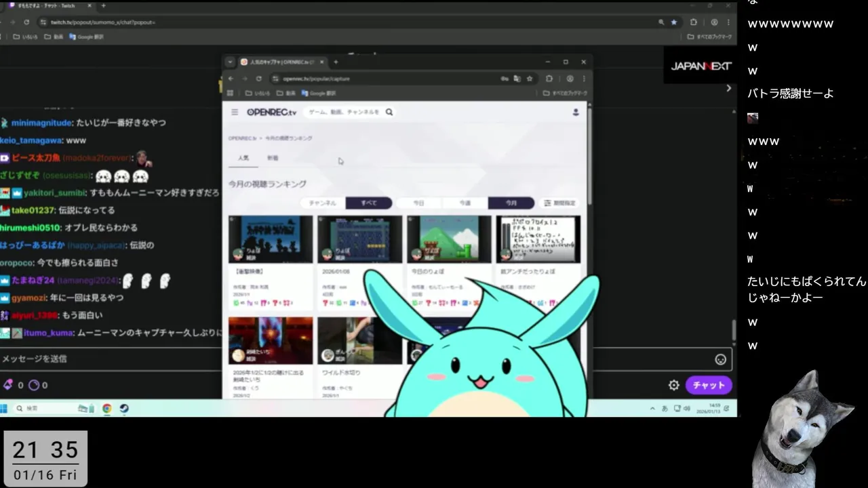The height and width of the screenshot is (488, 868).
Task: Select the 人気 tab on OPENREC
Action: (243, 158)
